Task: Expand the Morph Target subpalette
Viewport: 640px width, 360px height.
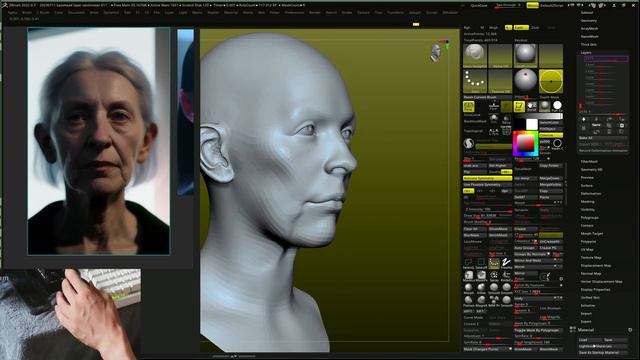Action: [x=592, y=233]
